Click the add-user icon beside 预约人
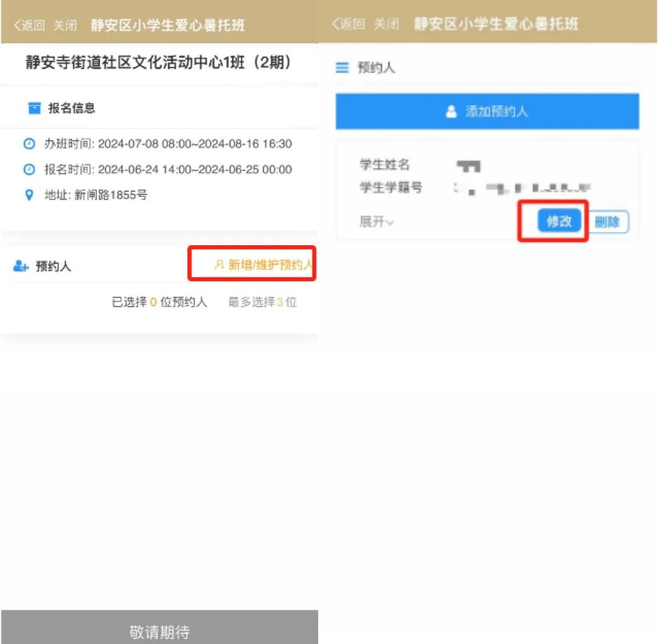 point(21,267)
